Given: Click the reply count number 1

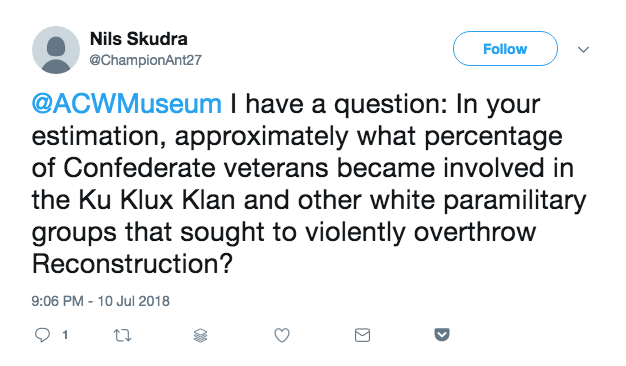Looking at the screenshot, I should [65, 335].
